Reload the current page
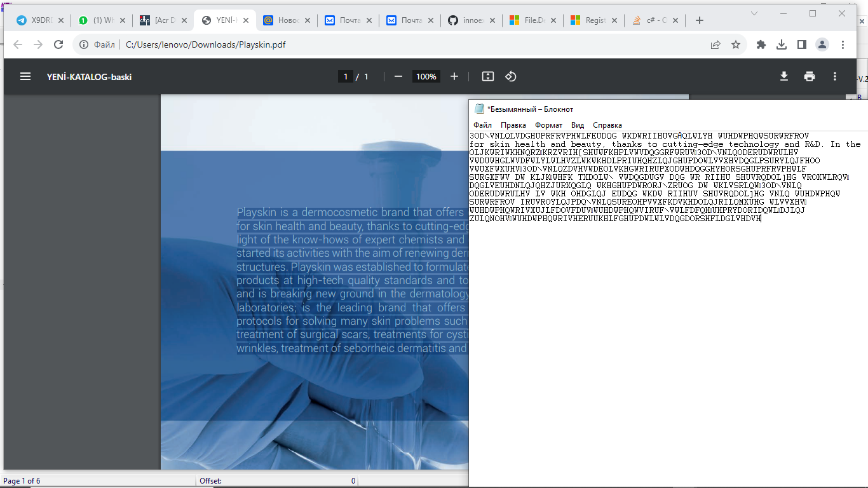Screen dimensions: 868x488 [x=58, y=44]
